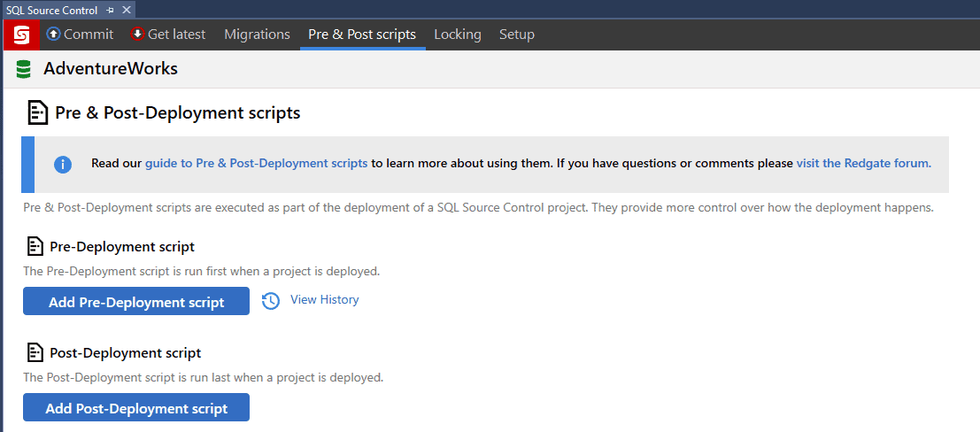The image size is (980, 432).
Task: Follow the visit the Redgate forum link
Action: (x=863, y=164)
